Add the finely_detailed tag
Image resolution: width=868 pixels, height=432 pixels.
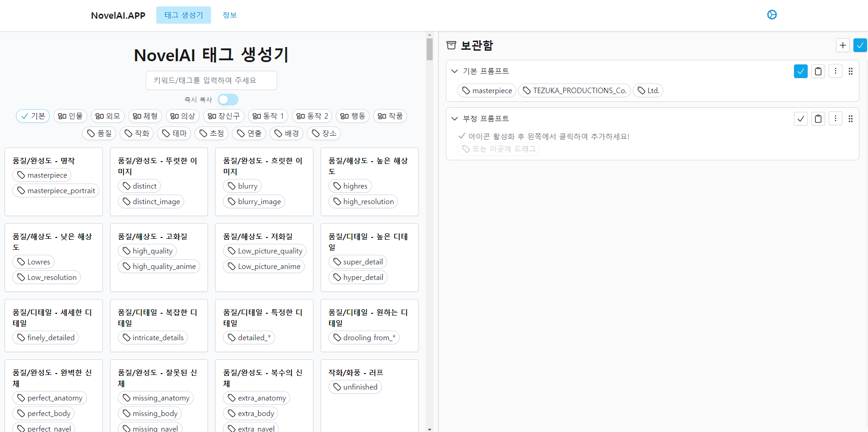click(46, 337)
